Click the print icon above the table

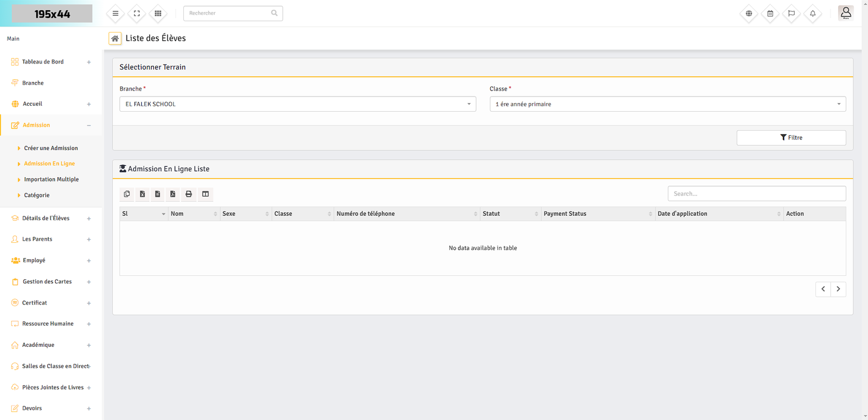(x=189, y=194)
